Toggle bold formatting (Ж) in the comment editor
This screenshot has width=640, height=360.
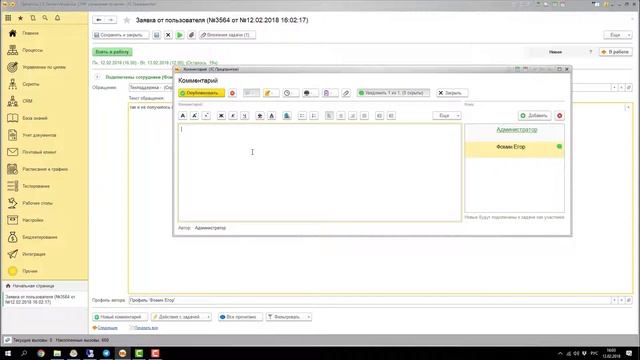tap(221, 116)
